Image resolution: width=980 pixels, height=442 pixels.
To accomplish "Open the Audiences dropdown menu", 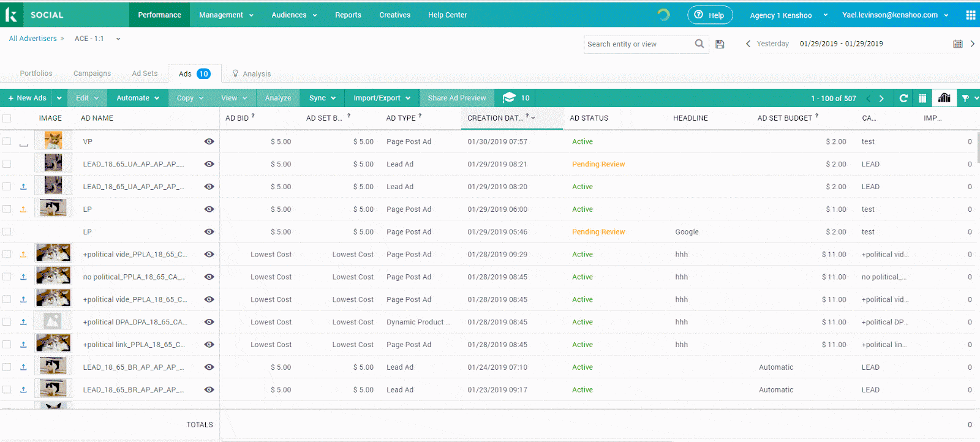I will pos(294,15).
